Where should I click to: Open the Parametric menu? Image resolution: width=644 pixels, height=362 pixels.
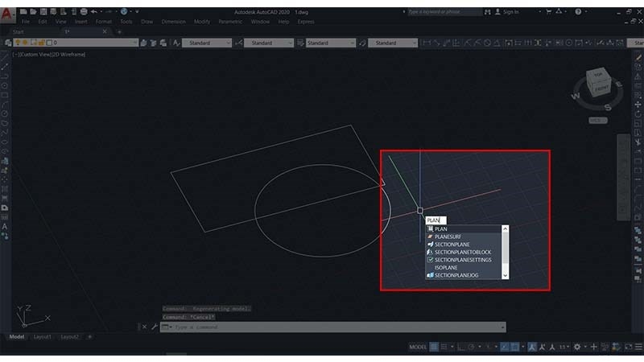click(230, 22)
